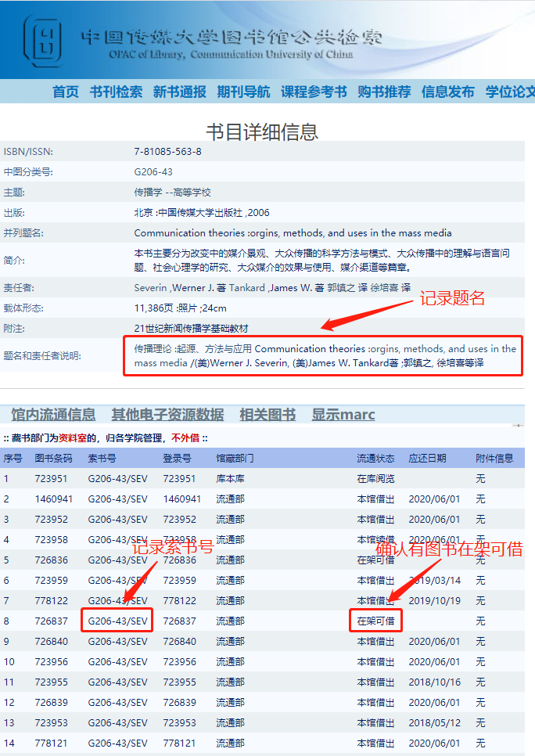Click call number G206-43/SEV in row 8
The height and width of the screenshot is (756, 535).
pos(117,621)
